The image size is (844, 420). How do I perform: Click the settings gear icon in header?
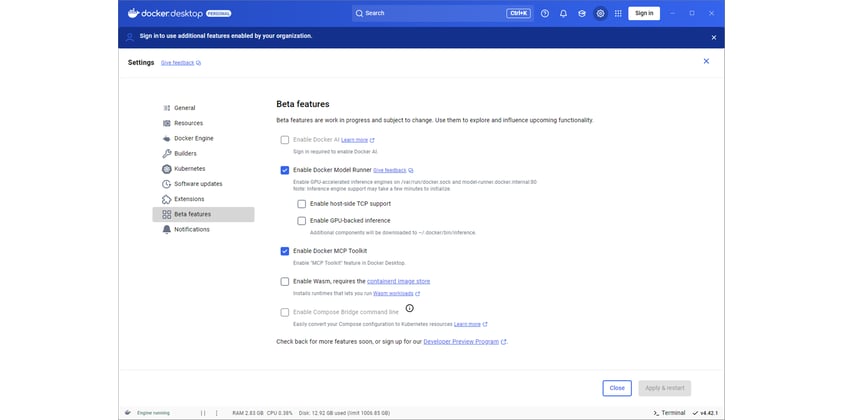tap(601, 13)
